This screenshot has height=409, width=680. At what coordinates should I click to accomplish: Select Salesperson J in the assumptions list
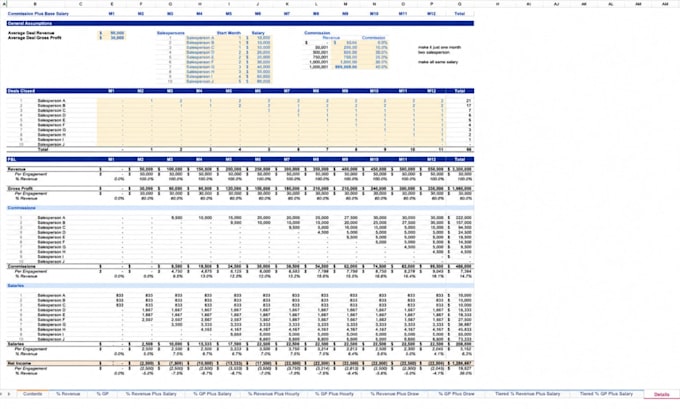[x=200, y=81]
